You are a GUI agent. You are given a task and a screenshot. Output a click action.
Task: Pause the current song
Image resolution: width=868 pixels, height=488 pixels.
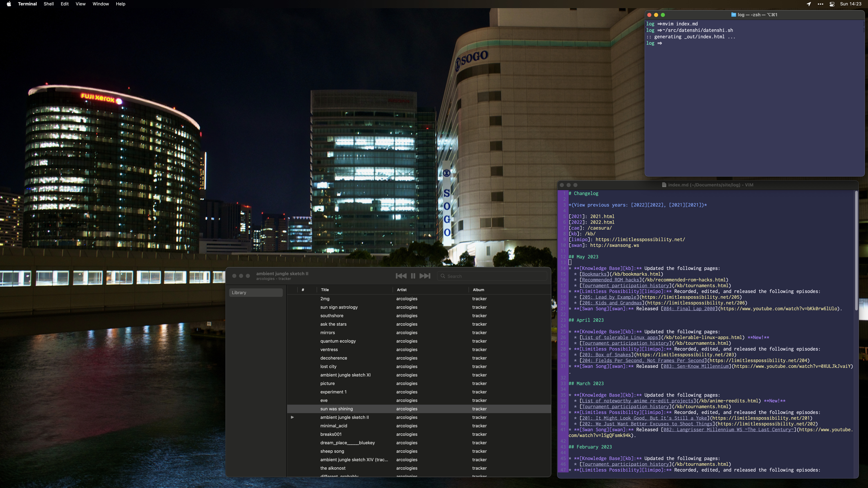point(413,276)
